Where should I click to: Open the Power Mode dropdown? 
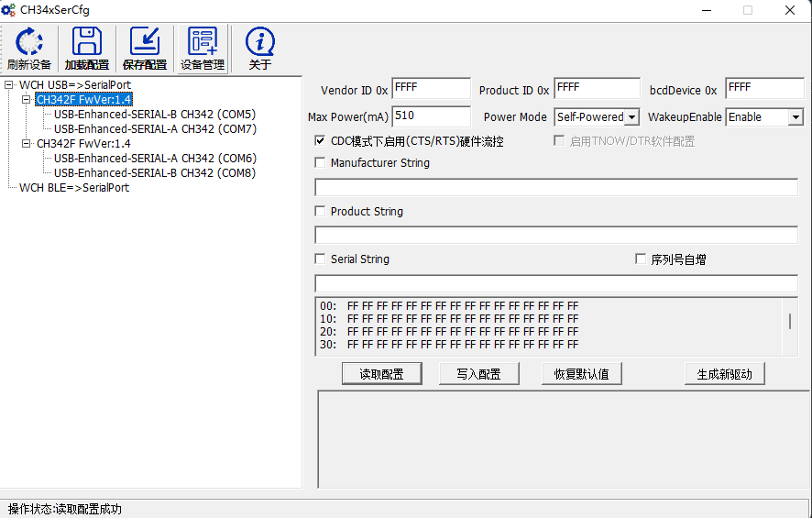point(631,117)
